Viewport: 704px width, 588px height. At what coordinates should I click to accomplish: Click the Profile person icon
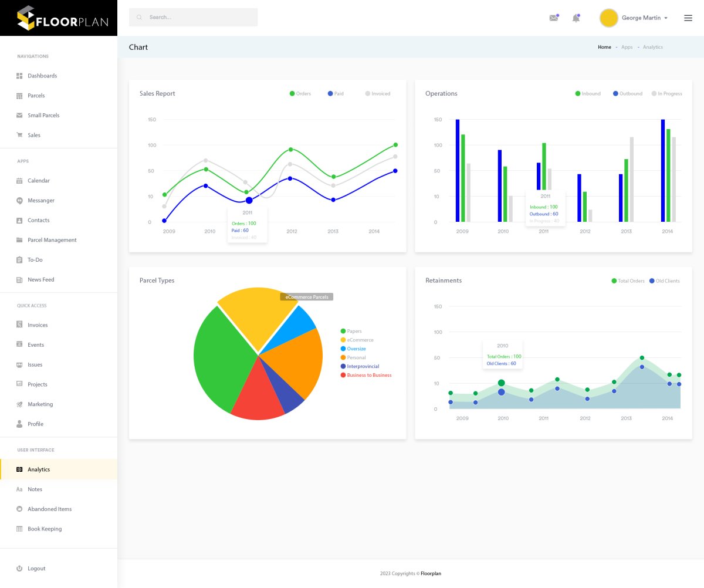(19, 424)
